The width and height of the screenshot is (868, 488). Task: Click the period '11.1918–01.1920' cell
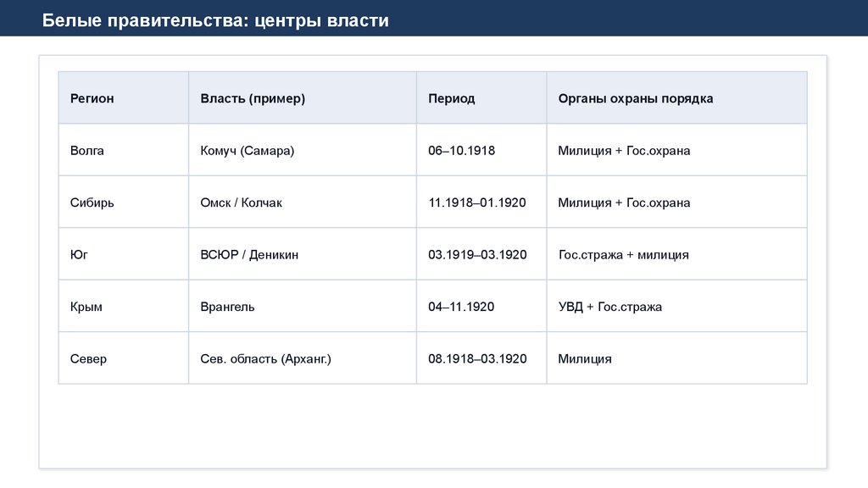[x=477, y=202]
